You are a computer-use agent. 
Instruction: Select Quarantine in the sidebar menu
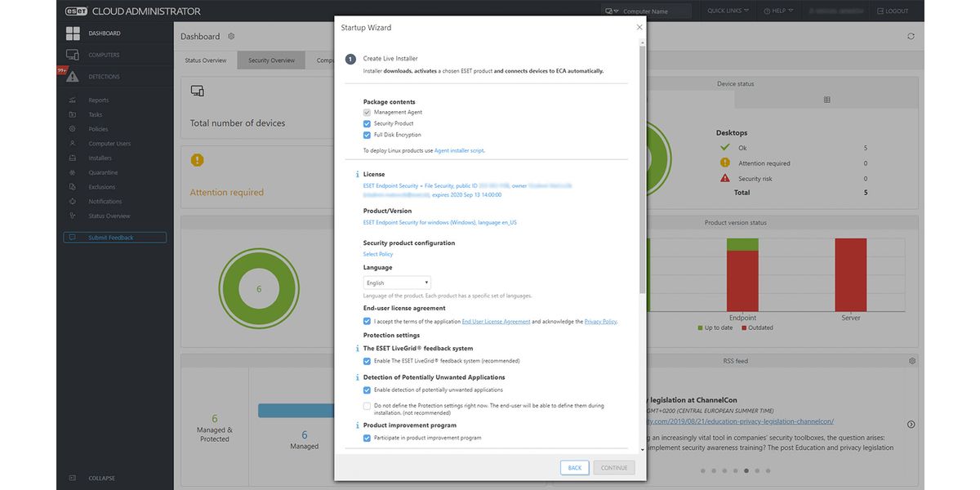tap(103, 172)
